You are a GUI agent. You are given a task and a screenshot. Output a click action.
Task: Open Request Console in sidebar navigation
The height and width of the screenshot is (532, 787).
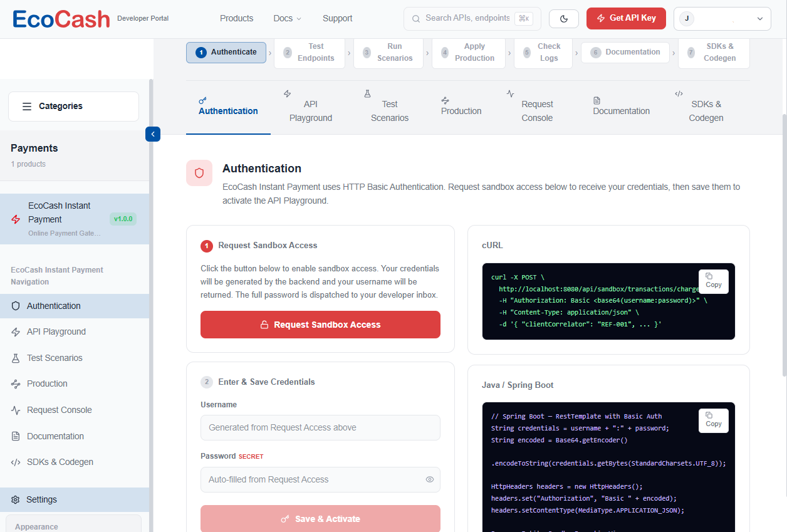(75, 410)
